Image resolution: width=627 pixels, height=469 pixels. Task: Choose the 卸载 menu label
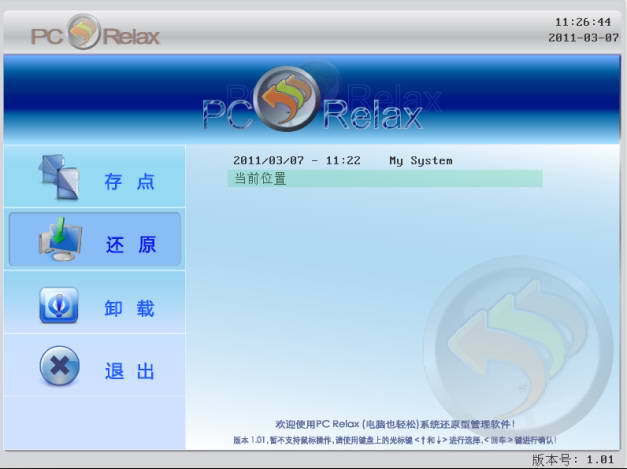(x=129, y=309)
